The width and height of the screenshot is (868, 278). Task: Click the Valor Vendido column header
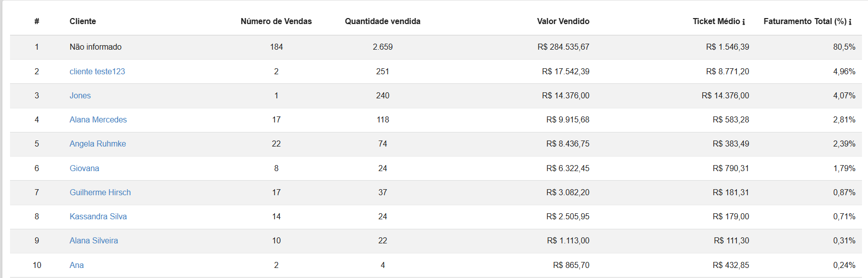[563, 21]
